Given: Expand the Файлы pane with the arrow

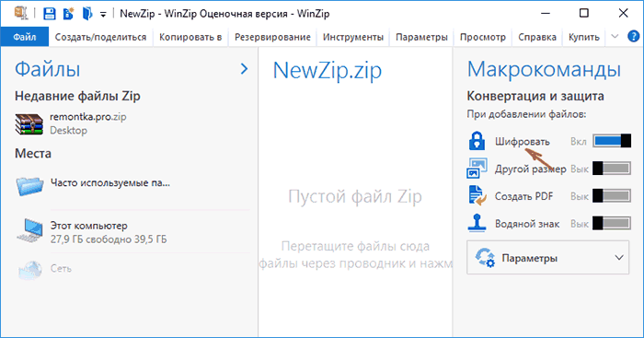Looking at the screenshot, I should coord(244,69).
